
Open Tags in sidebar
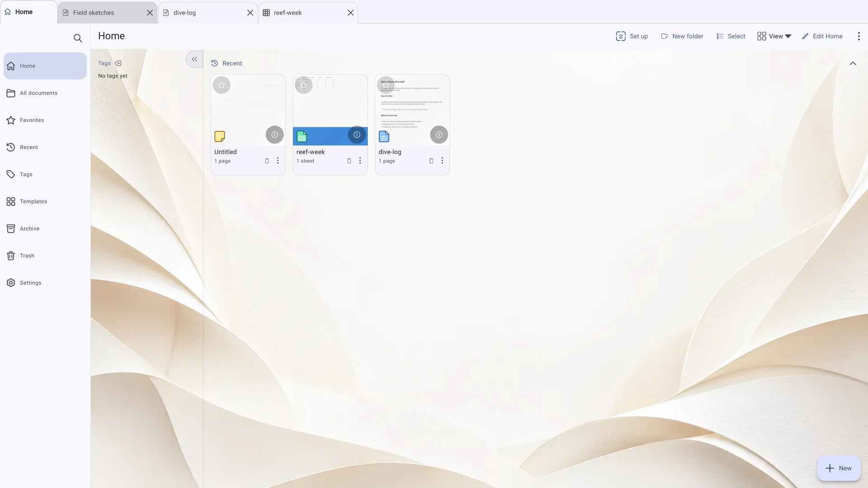[45, 174]
